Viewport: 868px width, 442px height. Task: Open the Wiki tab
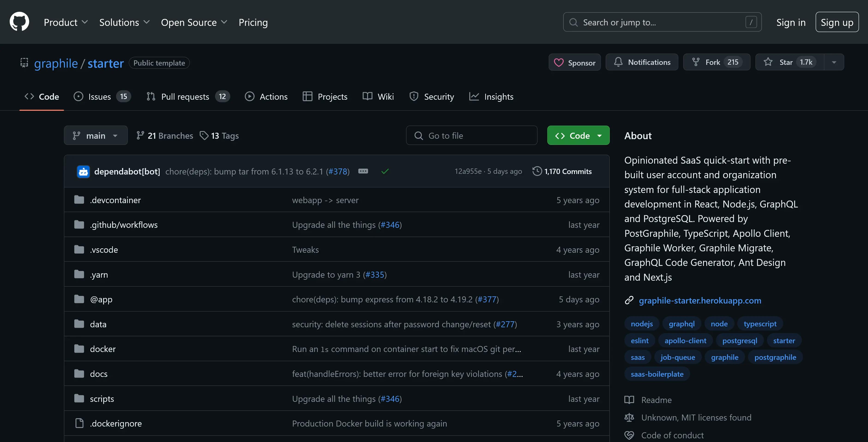pyautogui.click(x=378, y=97)
